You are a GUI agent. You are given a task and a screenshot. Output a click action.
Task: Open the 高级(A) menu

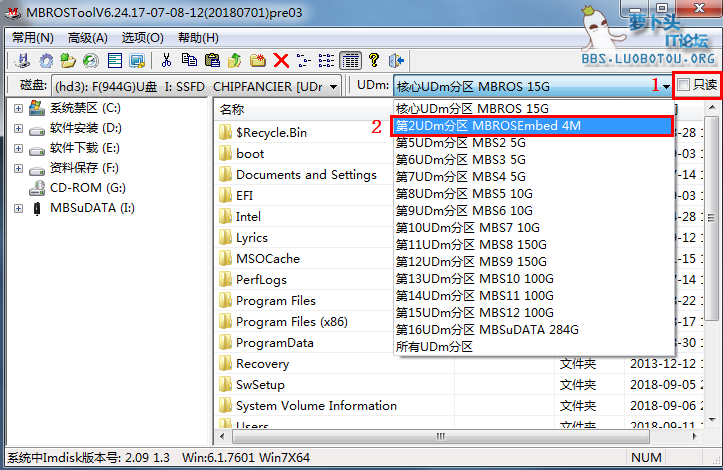coord(88,37)
